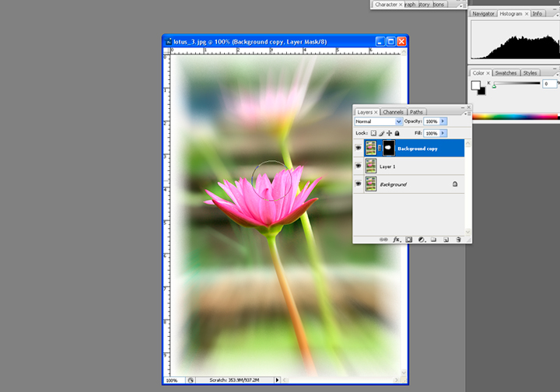This screenshot has height=392, width=560.
Task: Select the Background copy layer mask thumbnail
Action: coord(387,148)
